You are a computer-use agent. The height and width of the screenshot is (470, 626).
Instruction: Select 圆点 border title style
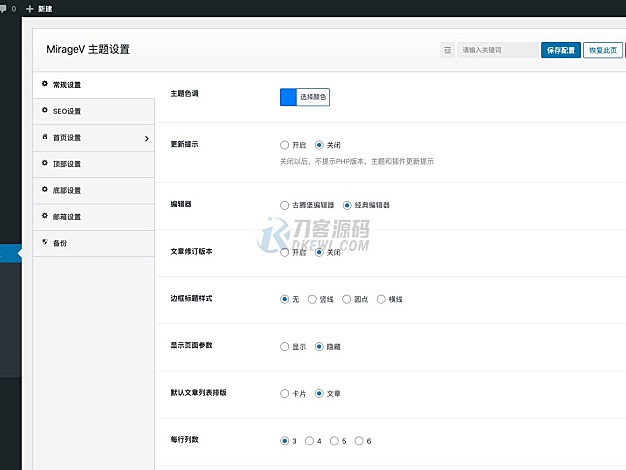[x=346, y=299]
